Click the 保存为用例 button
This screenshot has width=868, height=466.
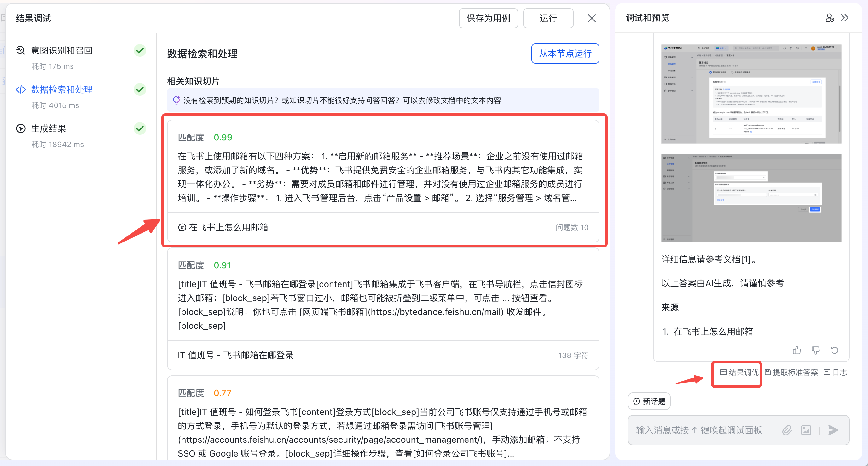488,18
